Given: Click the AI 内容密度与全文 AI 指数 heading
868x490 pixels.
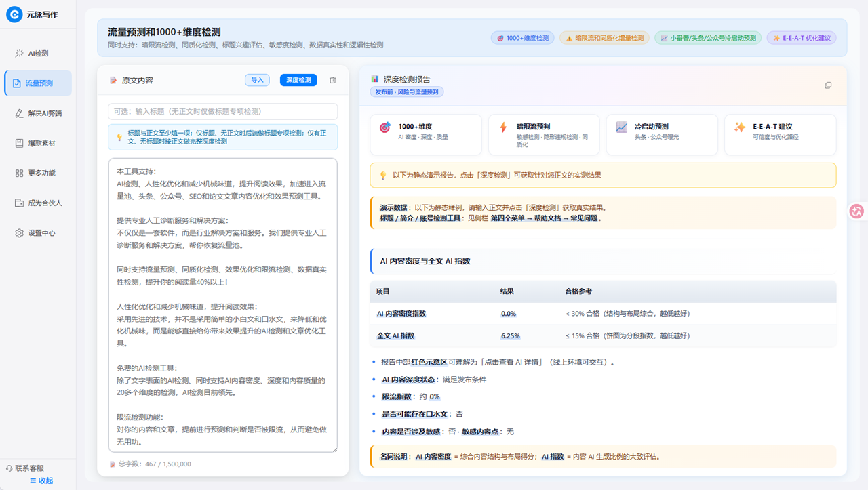Looking at the screenshot, I should (425, 260).
